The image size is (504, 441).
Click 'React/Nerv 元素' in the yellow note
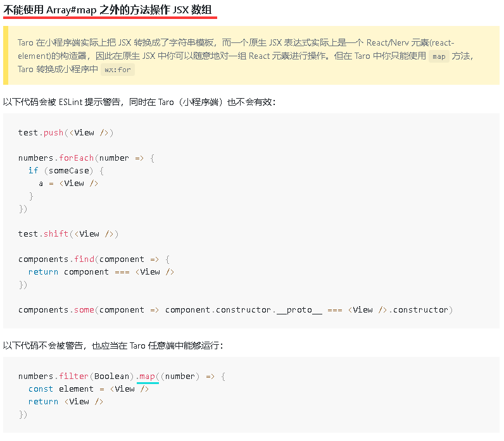coord(398,43)
